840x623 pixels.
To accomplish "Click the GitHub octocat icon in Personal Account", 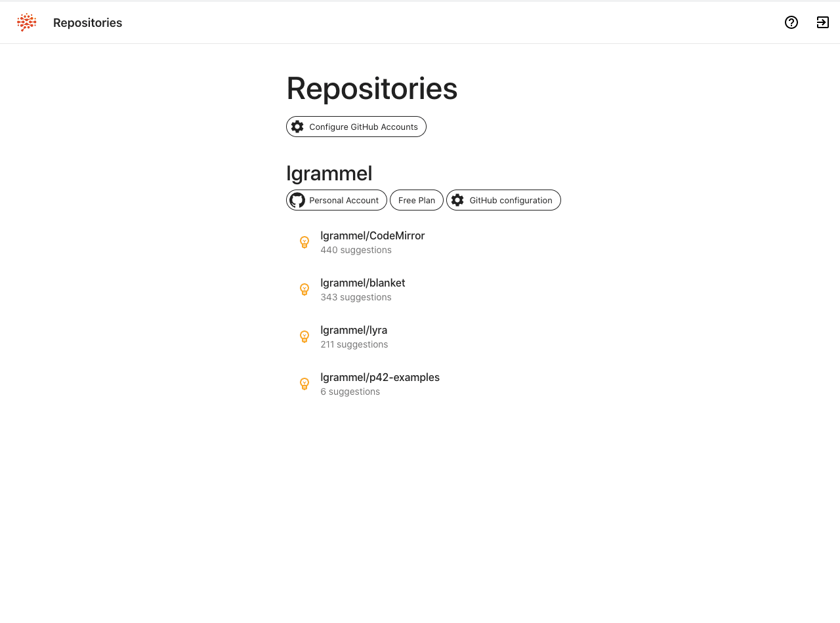I will coord(297,200).
